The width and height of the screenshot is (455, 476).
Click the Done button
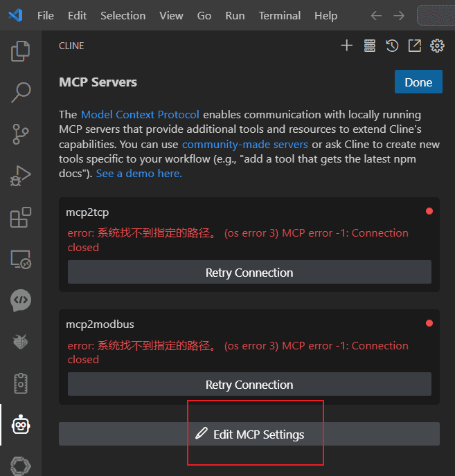pyautogui.click(x=418, y=82)
